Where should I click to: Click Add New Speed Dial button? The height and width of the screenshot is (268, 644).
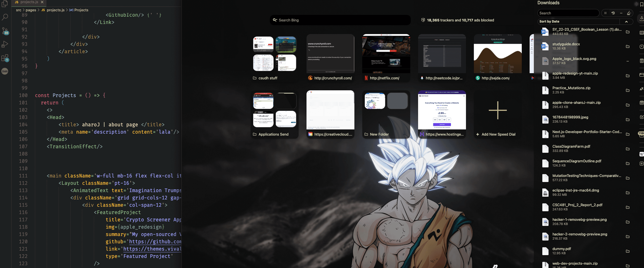click(497, 110)
